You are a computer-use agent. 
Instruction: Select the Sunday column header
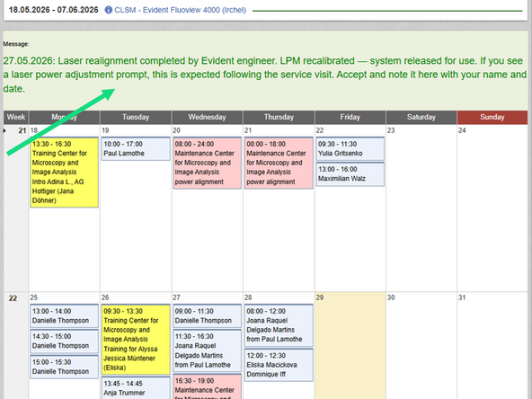point(492,117)
